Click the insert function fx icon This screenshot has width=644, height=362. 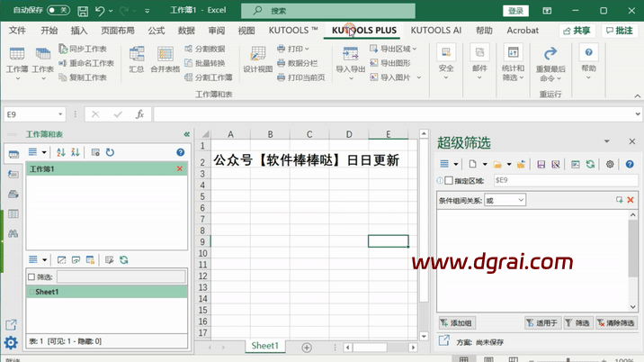click(139, 114)
